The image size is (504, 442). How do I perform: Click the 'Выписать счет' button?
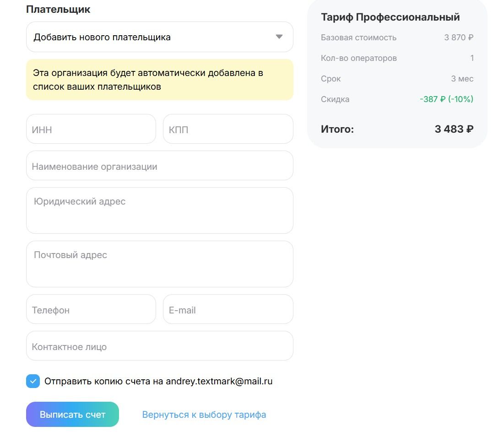[72, 415]
